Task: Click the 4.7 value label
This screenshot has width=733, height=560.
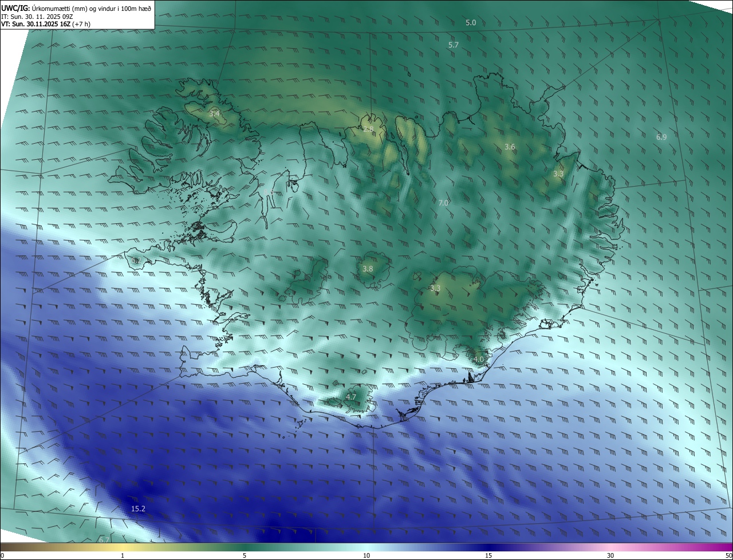Action: click(x=351, y=397)
